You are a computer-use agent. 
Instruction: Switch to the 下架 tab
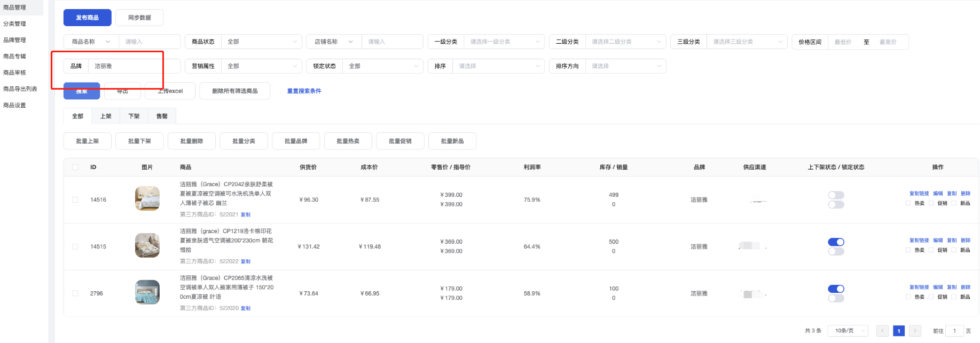(134, 116)
